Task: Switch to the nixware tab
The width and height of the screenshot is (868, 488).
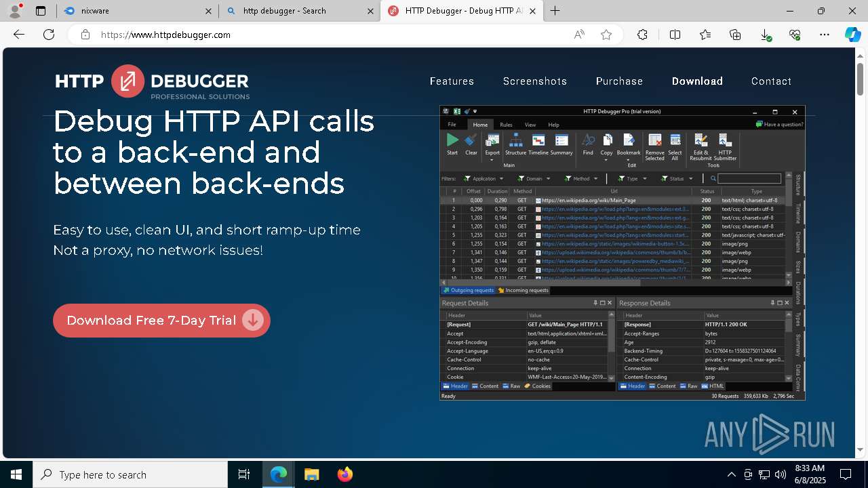Action: click(x=137, y=11)
